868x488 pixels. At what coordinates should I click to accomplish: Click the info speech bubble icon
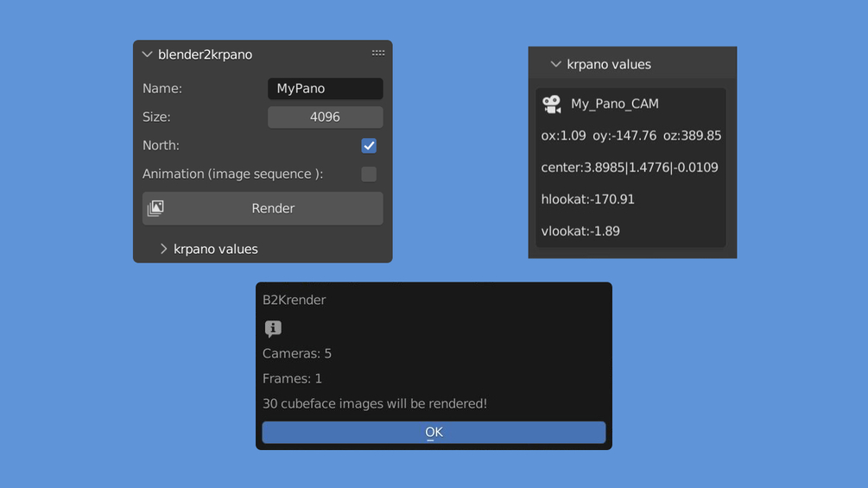(273, 328)
